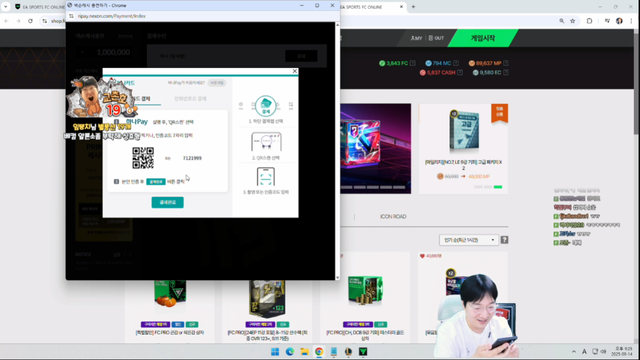Screen dimensions: 640x360
Task: Open the League of Legends taskbar icon
Action: 348,352
